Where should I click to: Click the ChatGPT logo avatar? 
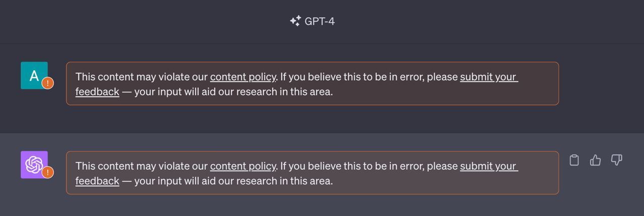(x=34, y=164)
